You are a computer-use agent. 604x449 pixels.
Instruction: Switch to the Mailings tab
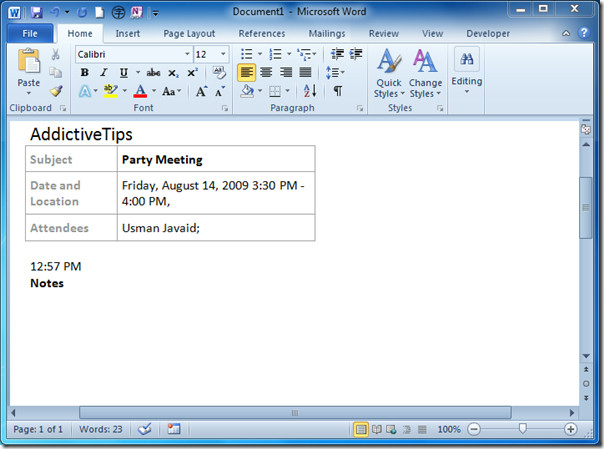[x=327, y=34]
